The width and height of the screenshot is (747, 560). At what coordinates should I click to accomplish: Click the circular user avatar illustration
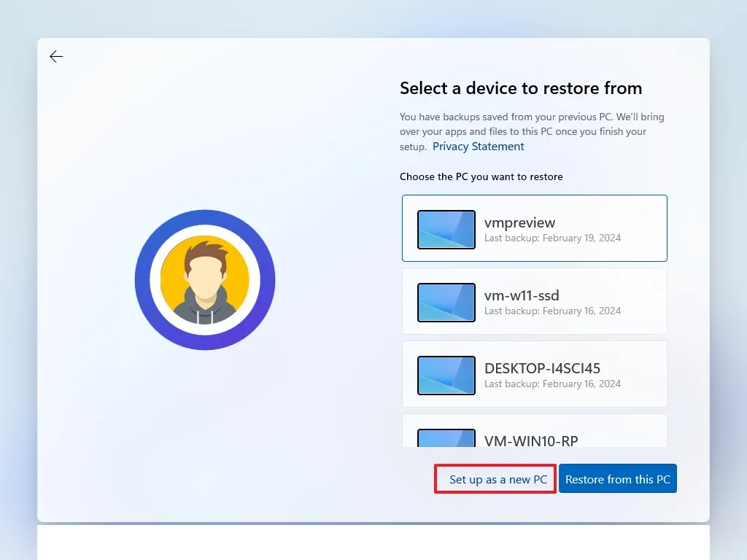pos(205,279)
